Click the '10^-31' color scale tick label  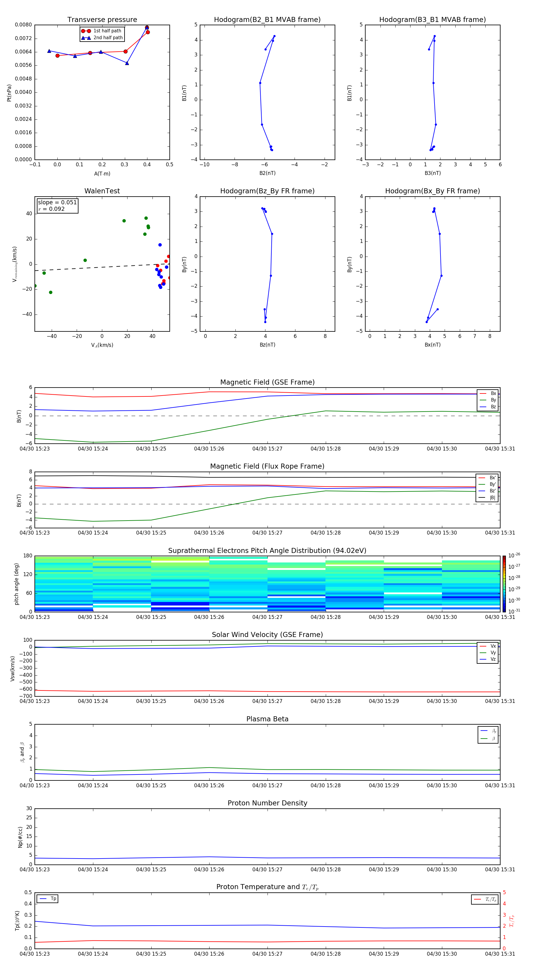click(514, 611)
